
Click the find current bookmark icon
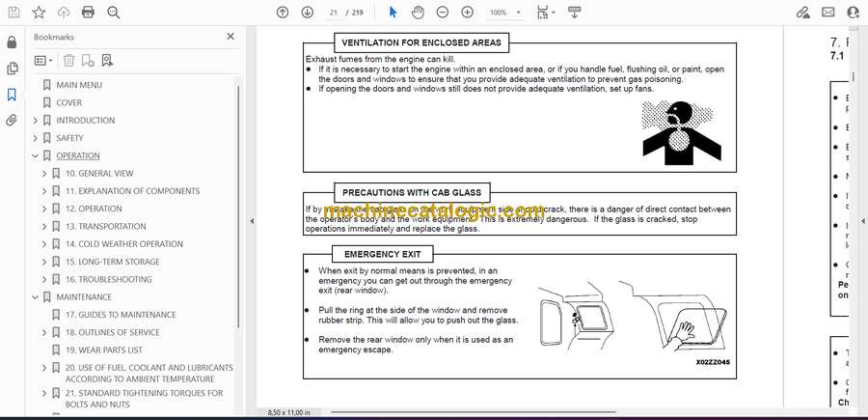[107, 61]
